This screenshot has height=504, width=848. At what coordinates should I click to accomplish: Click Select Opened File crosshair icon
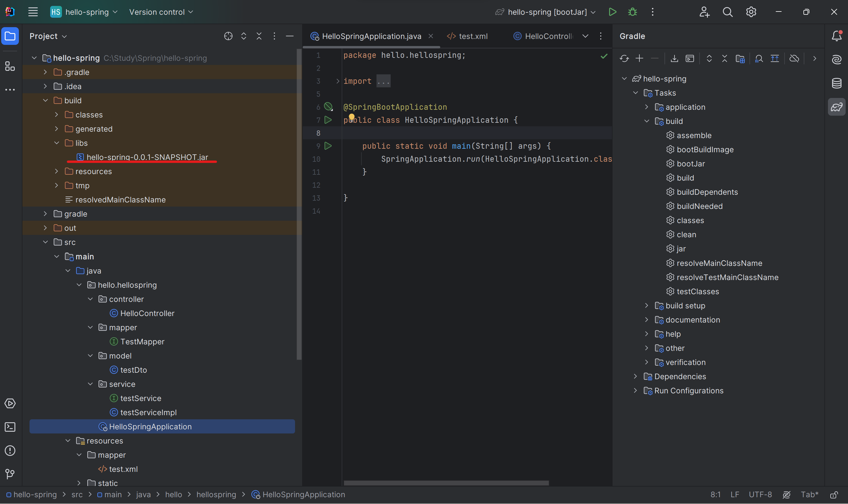(228, 36)
